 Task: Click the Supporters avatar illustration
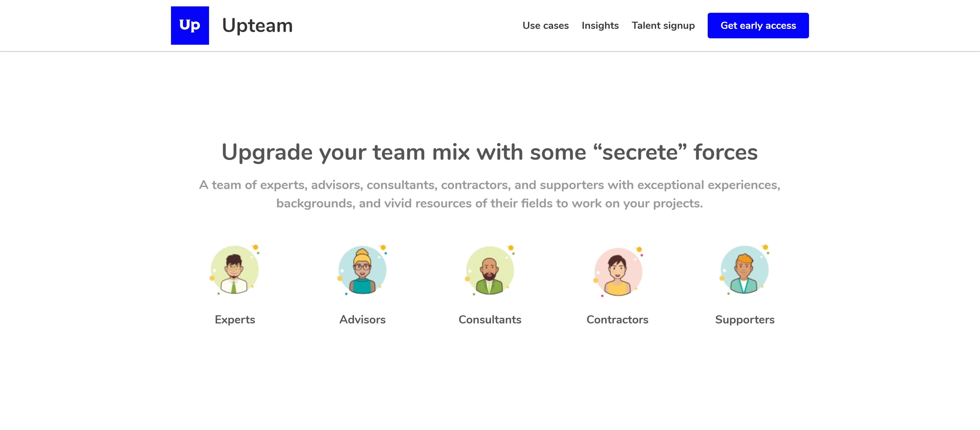[744, 270]
